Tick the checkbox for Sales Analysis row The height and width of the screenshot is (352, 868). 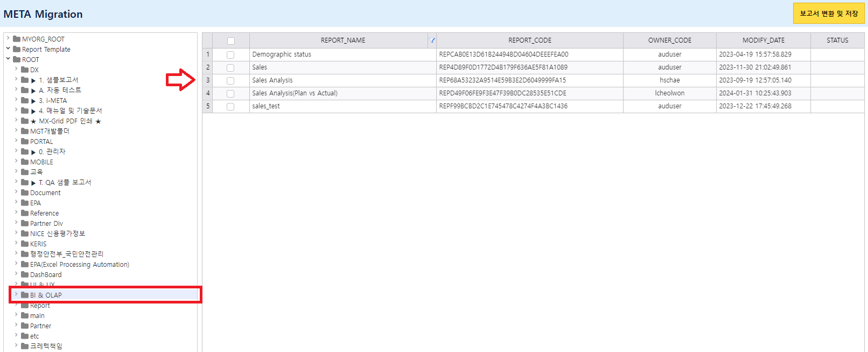coord(230,81)
